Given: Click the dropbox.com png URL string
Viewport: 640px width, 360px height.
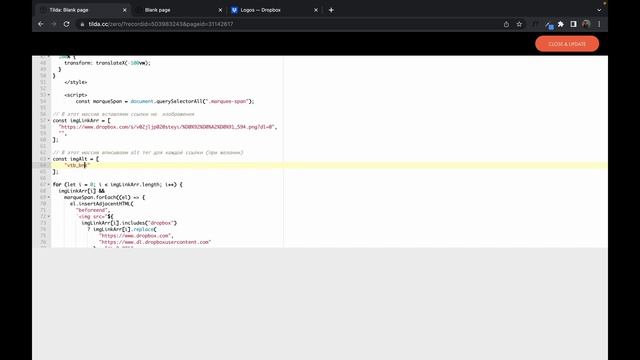Looking at the screenshot, I should pyautogui.click(x=167, y=127).
